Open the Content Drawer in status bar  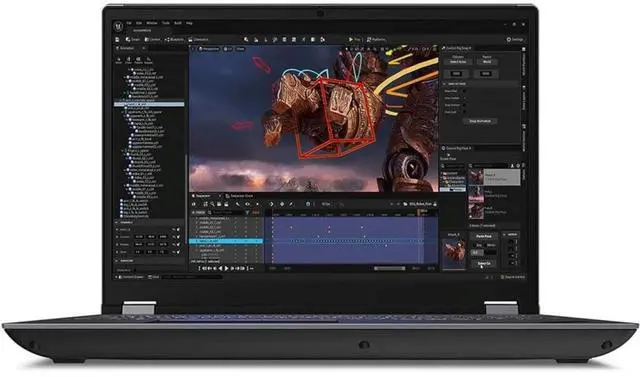pyautogui.click(x=130, y=277)
